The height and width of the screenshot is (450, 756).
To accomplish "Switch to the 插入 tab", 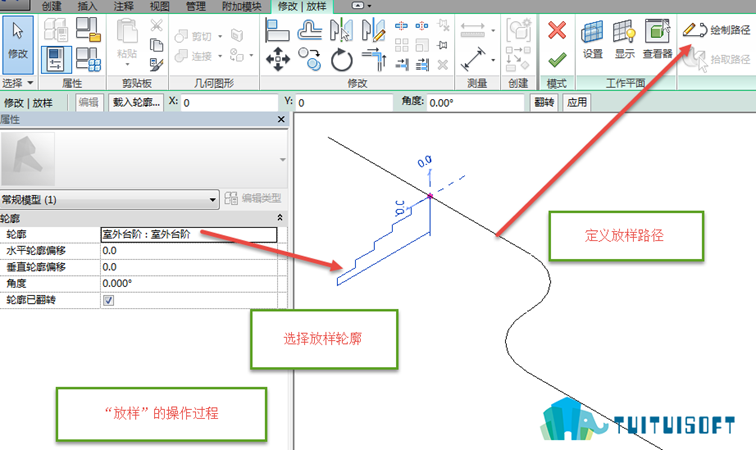I will point(87,6).
